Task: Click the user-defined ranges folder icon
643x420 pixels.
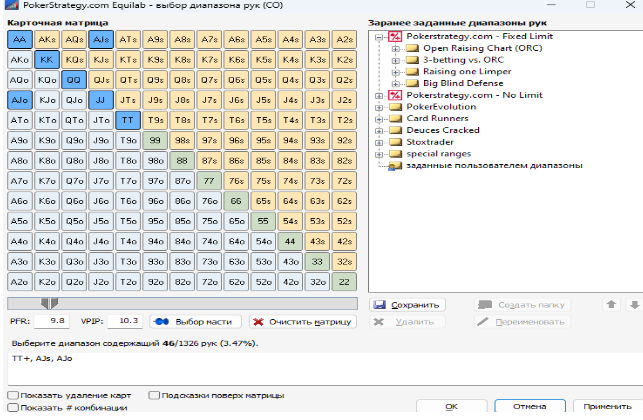Action: (395, 166)
